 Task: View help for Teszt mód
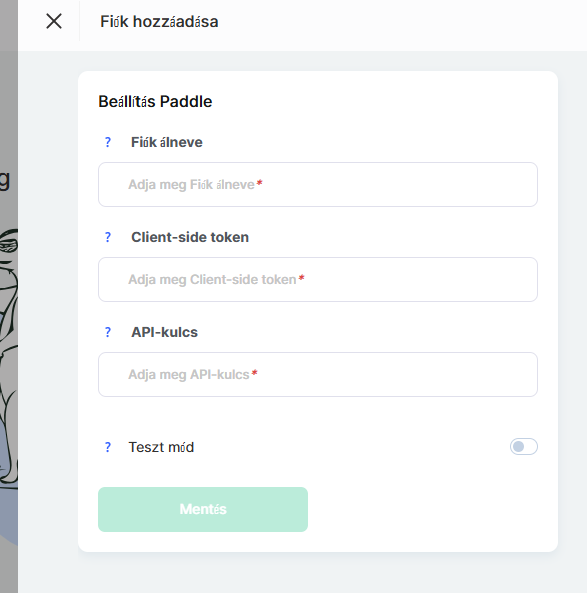coord(108,447)
